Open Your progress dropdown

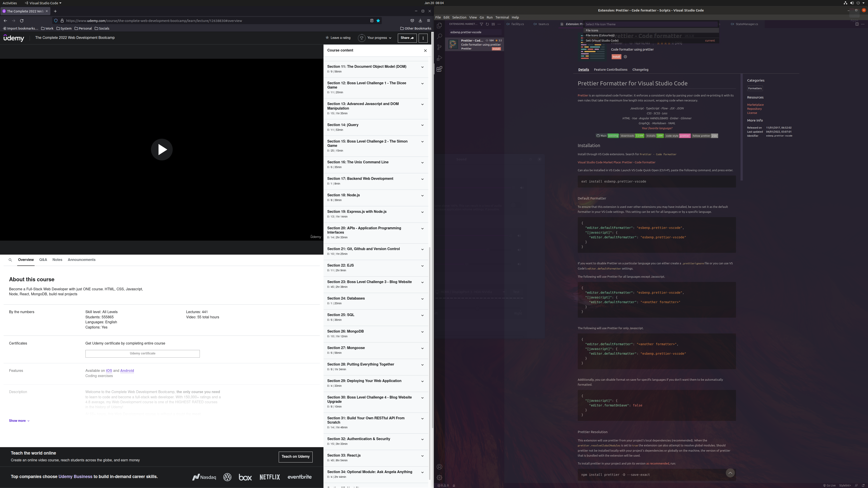point(375,38)
